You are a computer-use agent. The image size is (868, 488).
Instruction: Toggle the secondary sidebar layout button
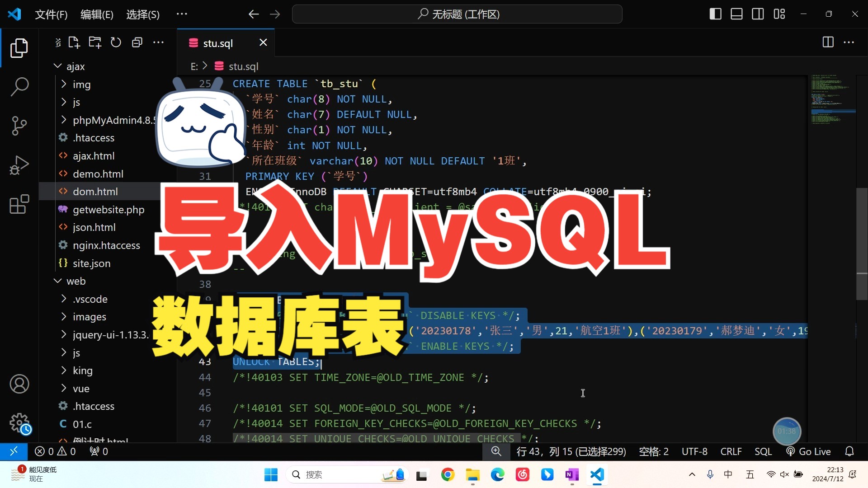[x=758, y=14]
